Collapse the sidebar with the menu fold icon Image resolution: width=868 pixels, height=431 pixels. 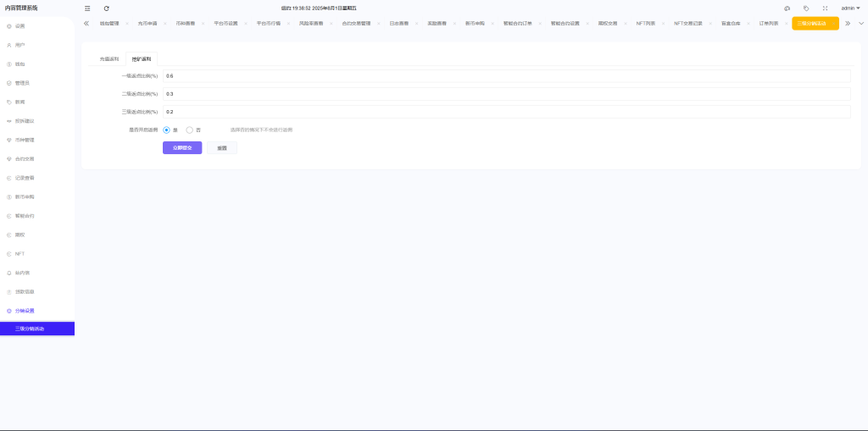coord(87,8)
